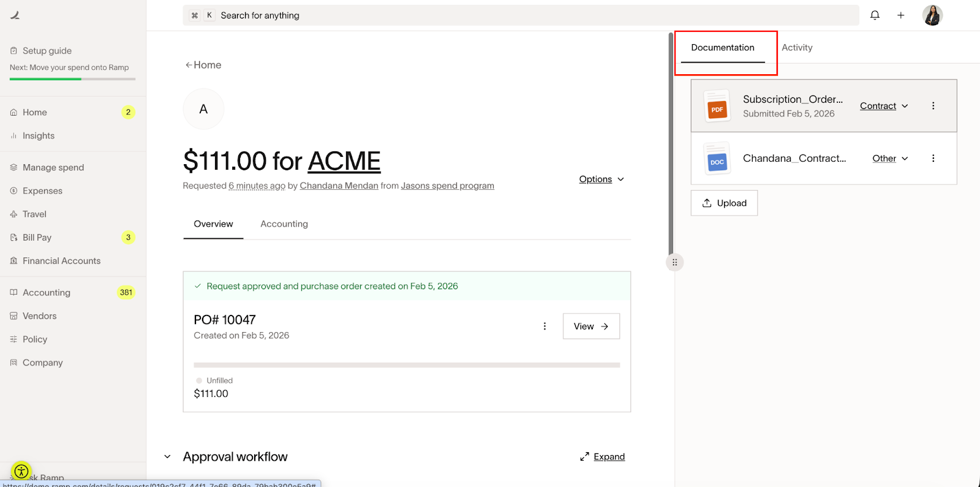Open the Options dropdown menu
Image resolution: width=980 pixels, height=487 pixels.
[601, 179]
